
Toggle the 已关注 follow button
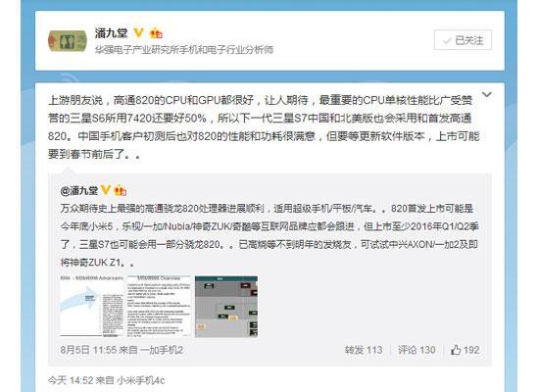pos(463,40)
